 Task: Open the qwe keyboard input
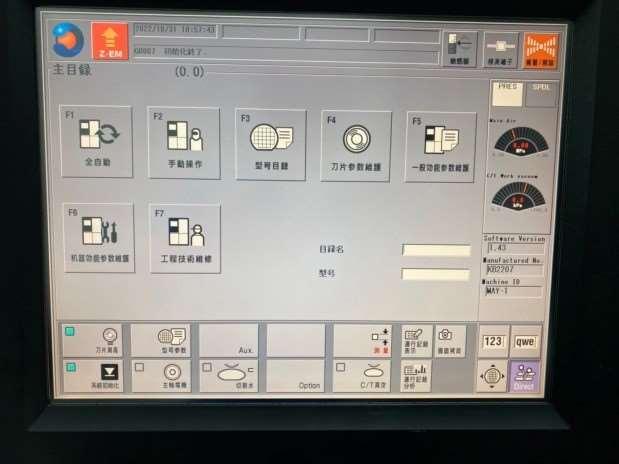coord(526,340)
